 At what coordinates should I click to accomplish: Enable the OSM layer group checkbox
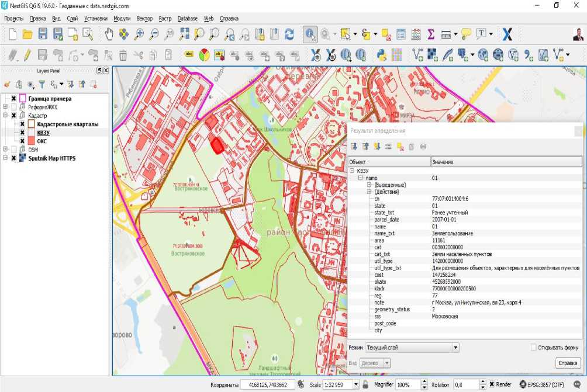13,150
